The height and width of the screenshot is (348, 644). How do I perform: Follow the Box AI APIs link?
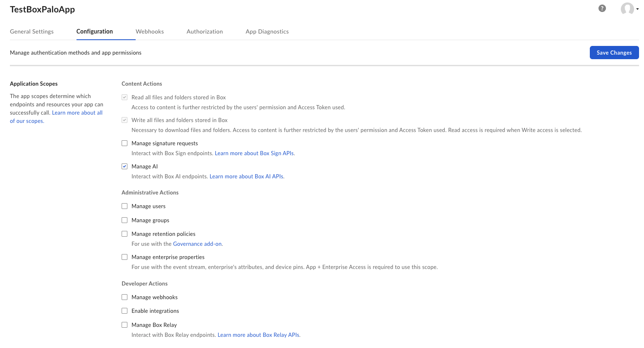tap(247, 176)
